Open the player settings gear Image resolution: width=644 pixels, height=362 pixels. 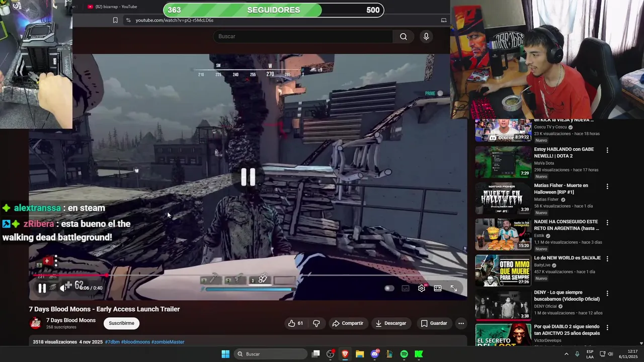422,288
